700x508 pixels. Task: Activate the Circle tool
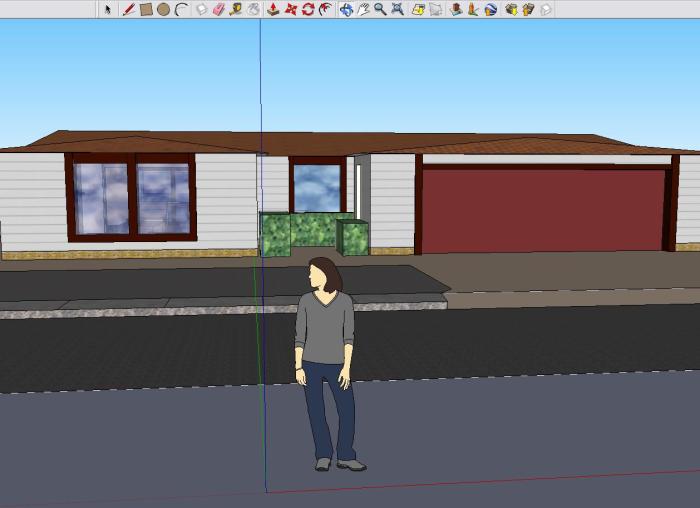163,9
